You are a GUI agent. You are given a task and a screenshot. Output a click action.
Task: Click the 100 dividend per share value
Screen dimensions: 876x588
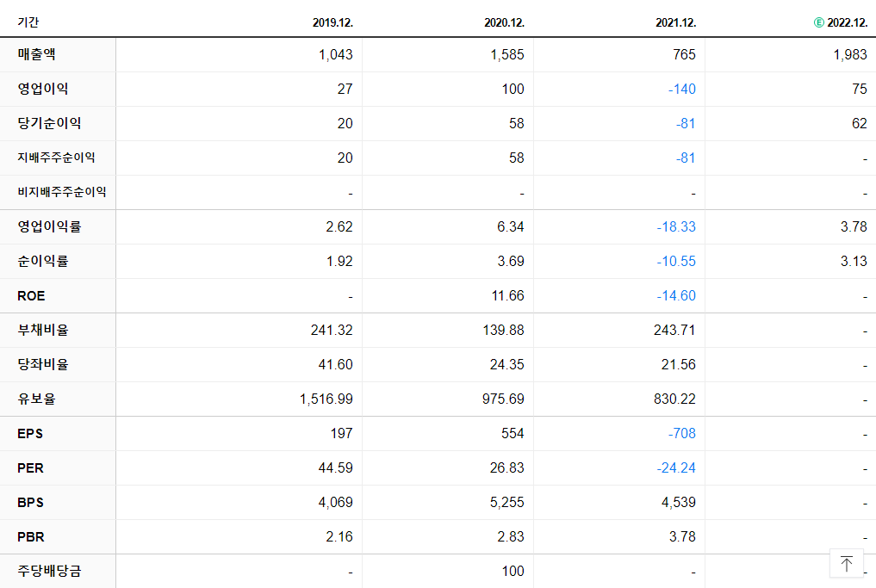pos(513,572)
